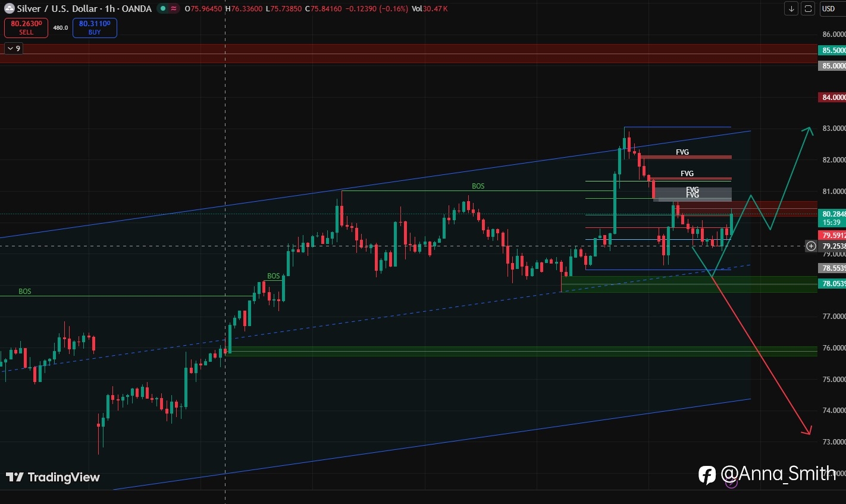
Task: Click the 76.0000 price scale value
Action: (834, 348)
